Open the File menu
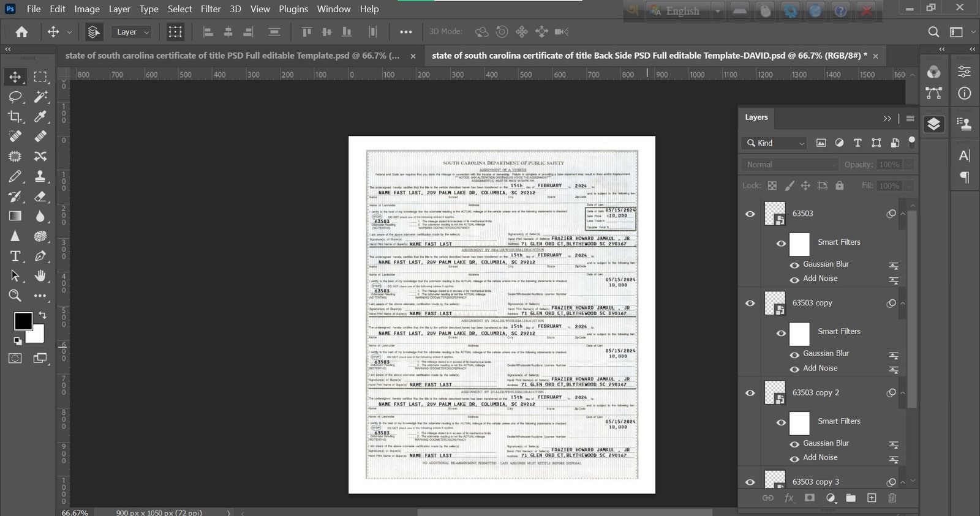This screenshot has width=980, height=516. click(34, 9)
